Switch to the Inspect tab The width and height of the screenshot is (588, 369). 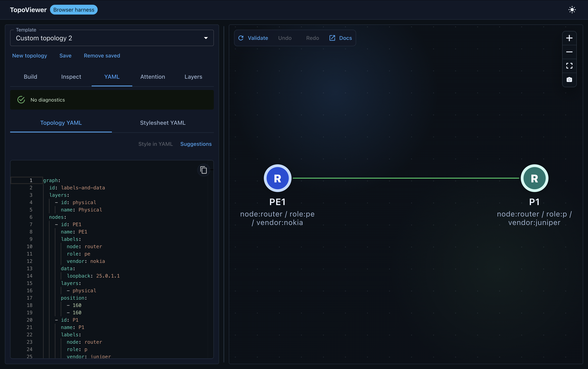[x=71, y=77]
